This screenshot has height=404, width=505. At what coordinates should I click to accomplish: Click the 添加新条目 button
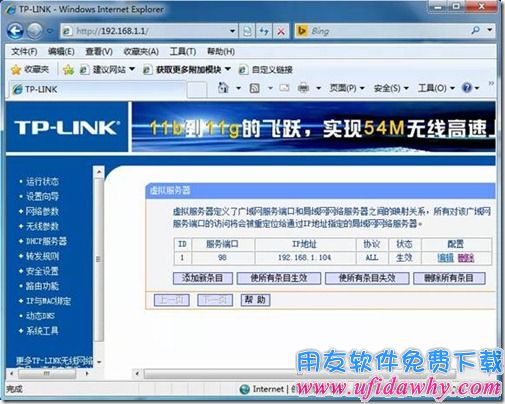(203, 278)
